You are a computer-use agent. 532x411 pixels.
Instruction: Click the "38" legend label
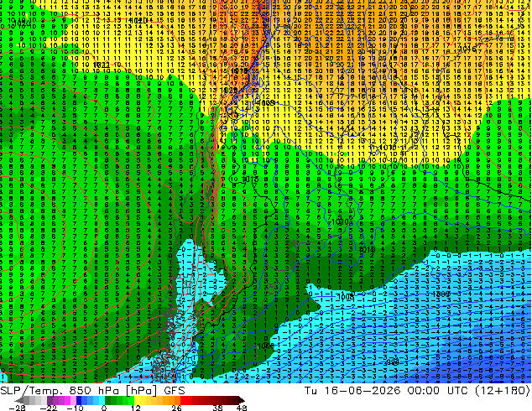pyautogui.click(x=218, y=408)
